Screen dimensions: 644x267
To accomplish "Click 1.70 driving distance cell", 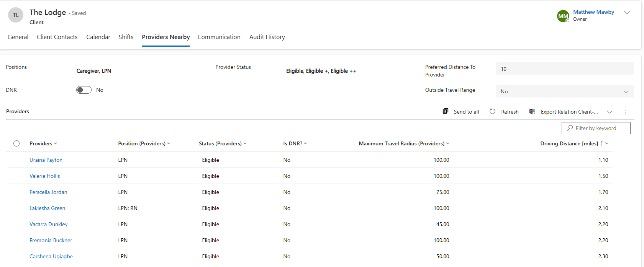I will coord(603,192).
